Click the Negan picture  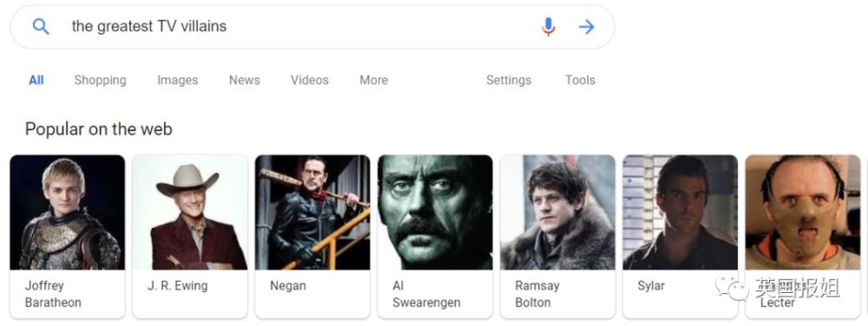coord(312,212)
